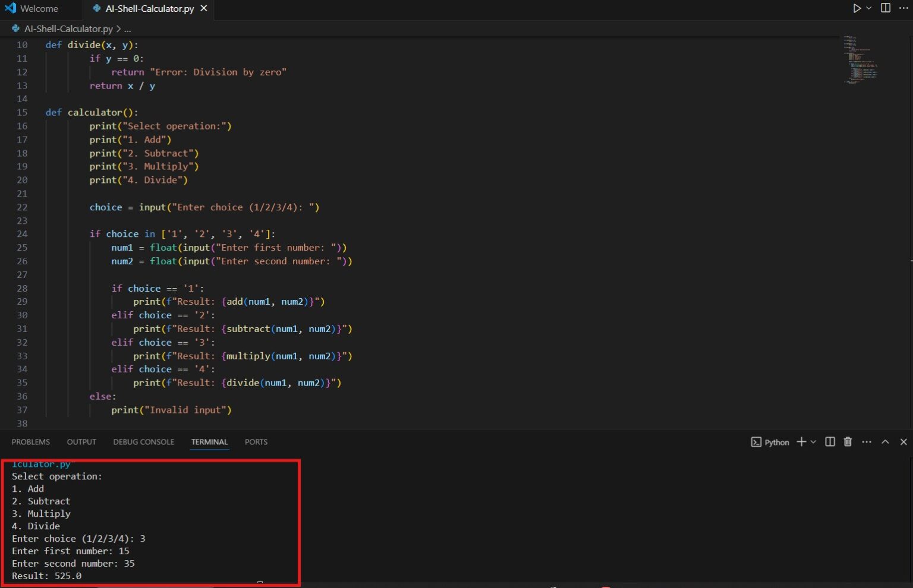913x588 pixels.
Task: Open the PORTS panel tab
Action: coord(256,442)
